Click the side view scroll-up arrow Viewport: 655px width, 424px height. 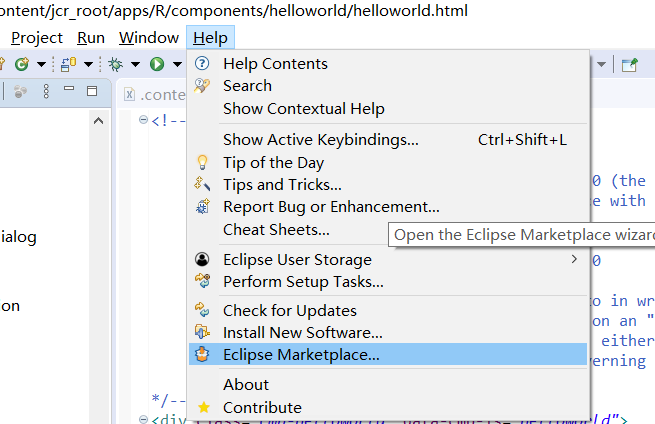[x=99, y=121]
